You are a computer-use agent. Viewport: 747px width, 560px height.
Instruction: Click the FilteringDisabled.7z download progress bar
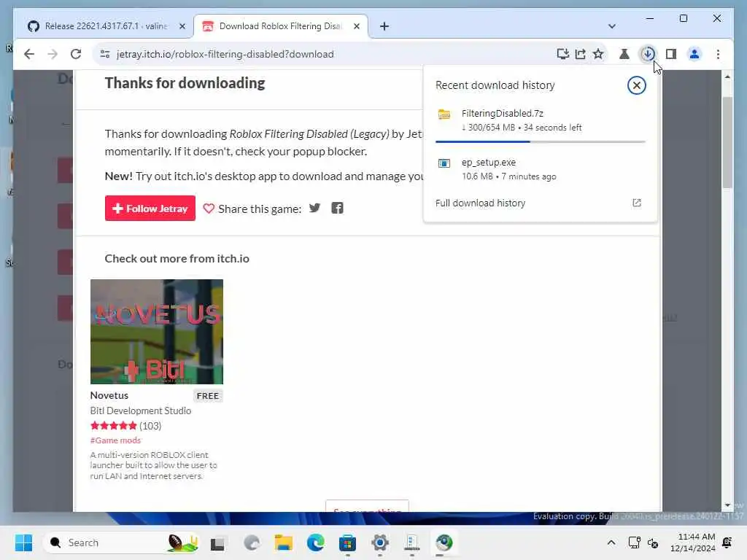pos(541,141)
